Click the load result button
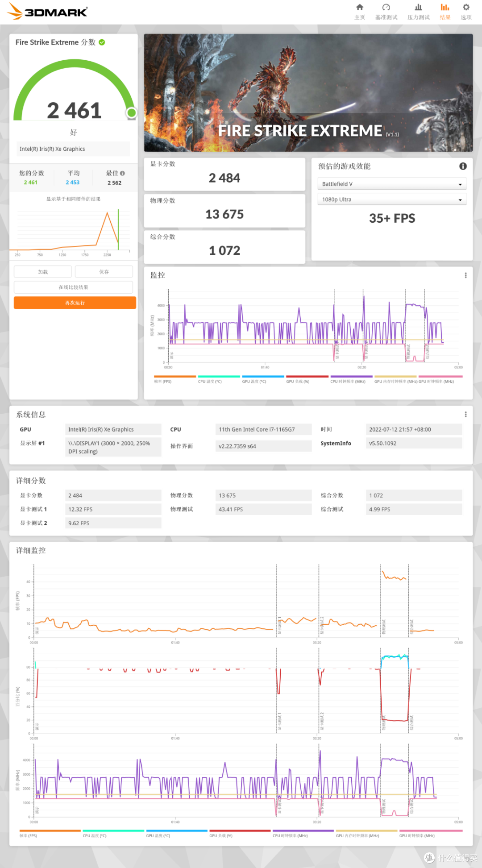482x868 pixels. coord(43,272)
